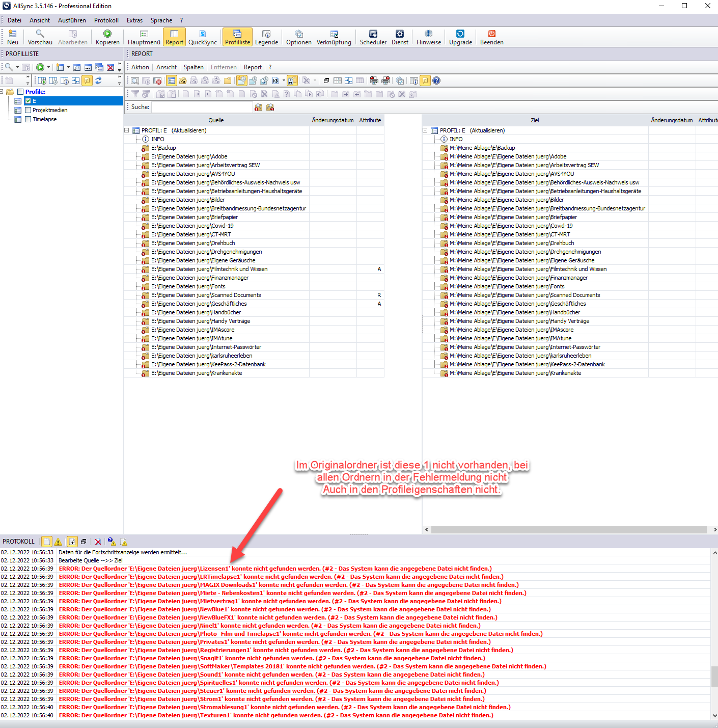
Task: Uncheck the profile E checkbox
Action: 28,101
